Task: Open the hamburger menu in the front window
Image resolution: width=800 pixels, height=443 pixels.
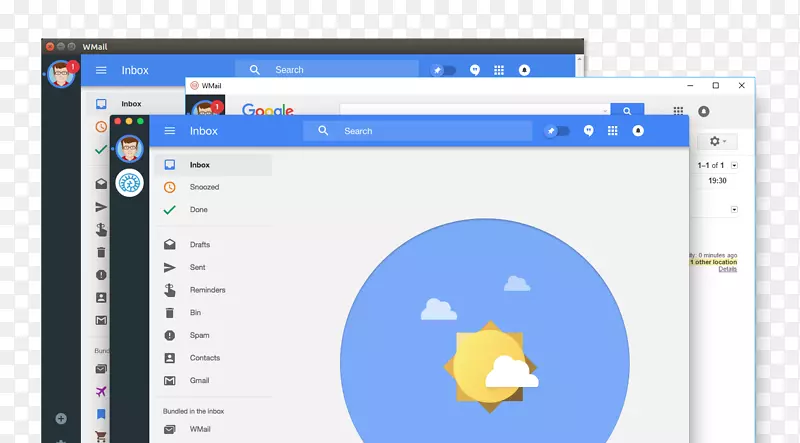Action: pos(169,131)
